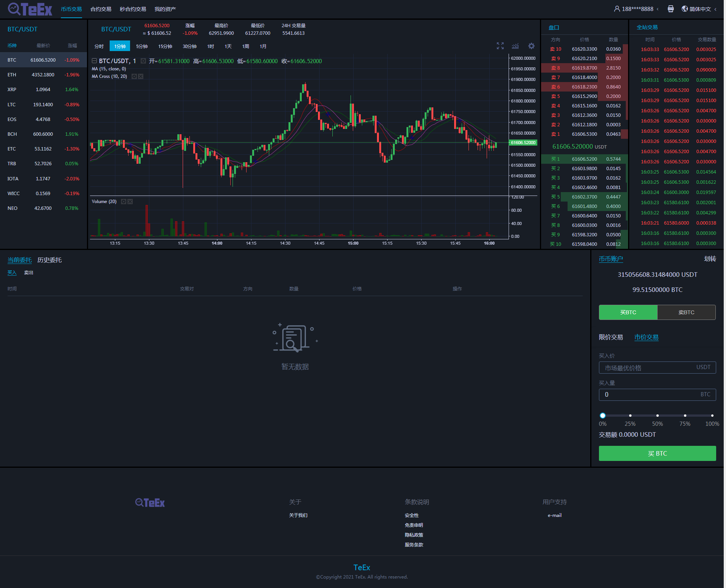Open the user account icon

point(617,9)
